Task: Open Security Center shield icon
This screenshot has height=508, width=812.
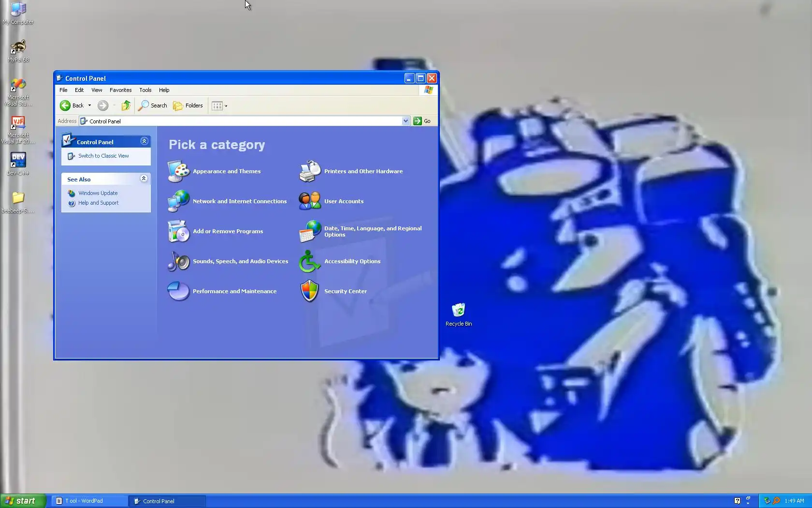Action: click(310, 291)
